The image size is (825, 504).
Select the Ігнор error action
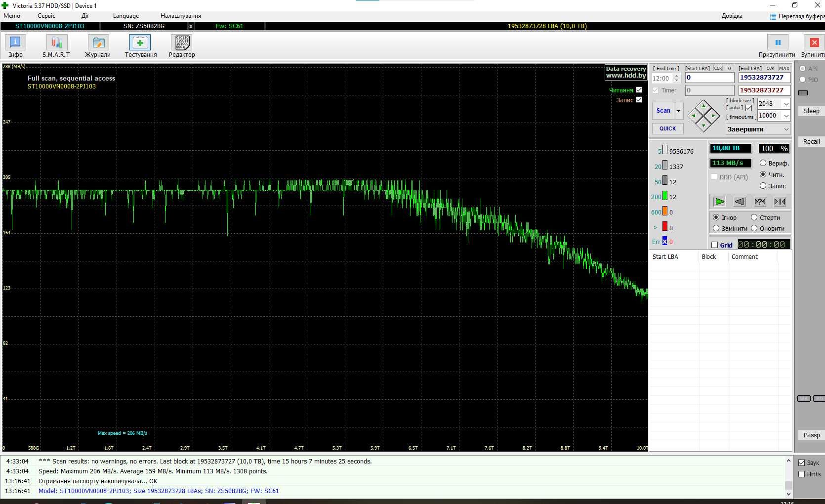click(x=716, y=217)
